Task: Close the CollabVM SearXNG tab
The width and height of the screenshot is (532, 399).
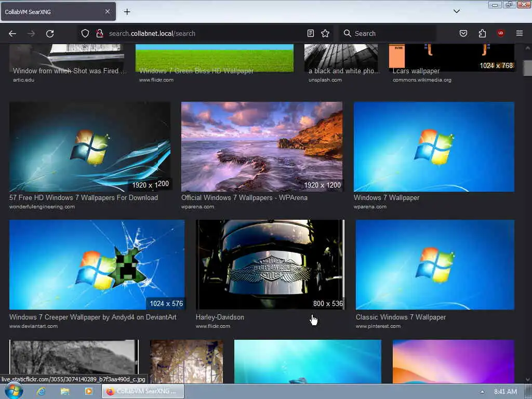Action: 107,11
